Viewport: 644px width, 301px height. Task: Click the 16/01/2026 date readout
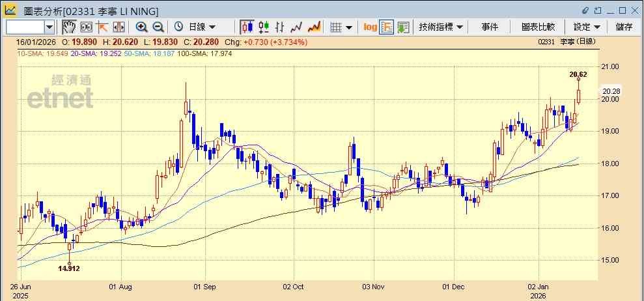pos(36,42)
